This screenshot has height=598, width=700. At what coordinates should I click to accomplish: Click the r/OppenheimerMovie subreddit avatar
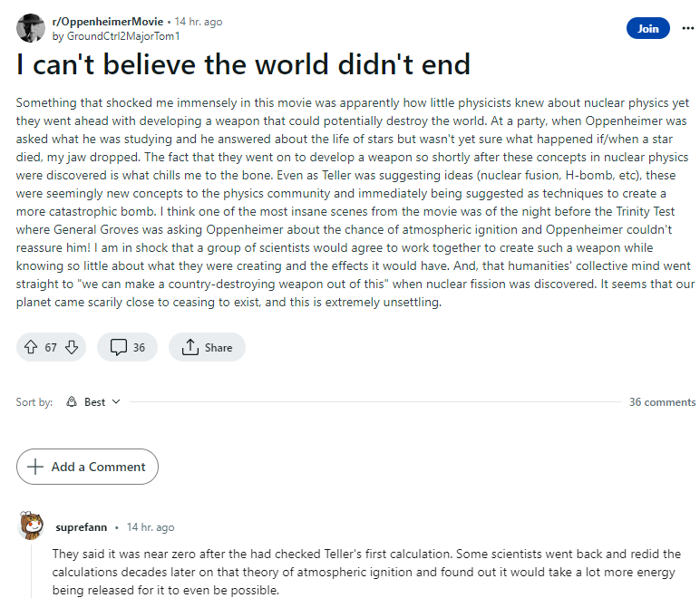[x=31, y=28]
